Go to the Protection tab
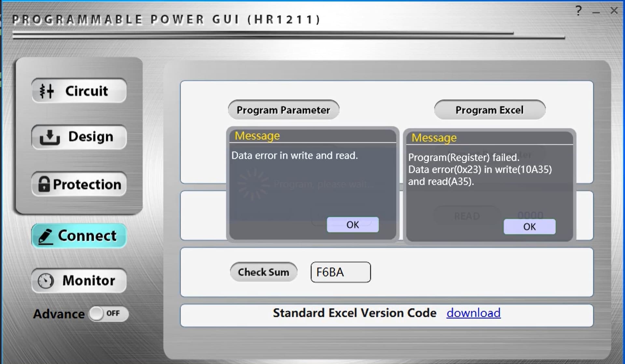The width and height of the screenshot is (625, 364). [87, 184]
